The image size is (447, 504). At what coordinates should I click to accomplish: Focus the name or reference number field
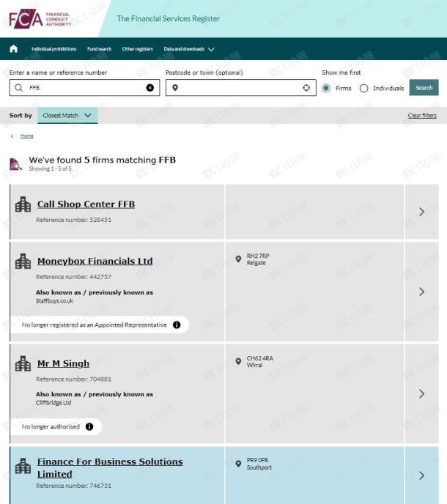pyautogui.click(x=84, y=88)
